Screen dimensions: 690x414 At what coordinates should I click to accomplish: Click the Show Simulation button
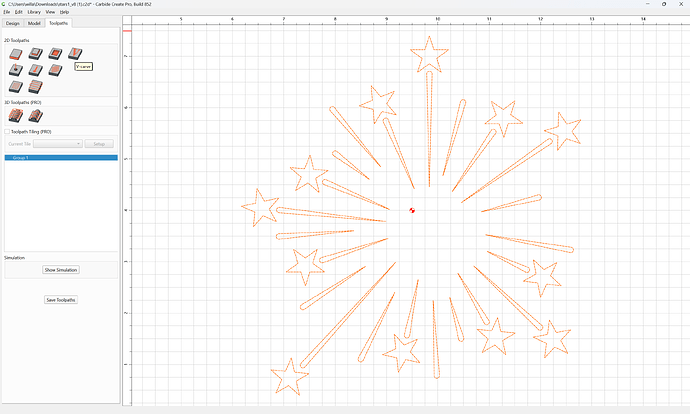click(61, 270)
